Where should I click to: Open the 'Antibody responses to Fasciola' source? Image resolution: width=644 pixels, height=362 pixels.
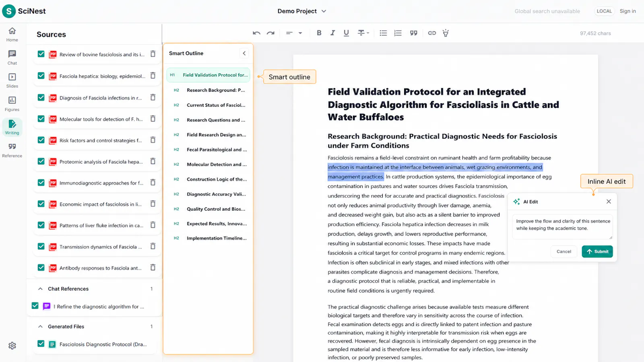(x=101, y=268)
